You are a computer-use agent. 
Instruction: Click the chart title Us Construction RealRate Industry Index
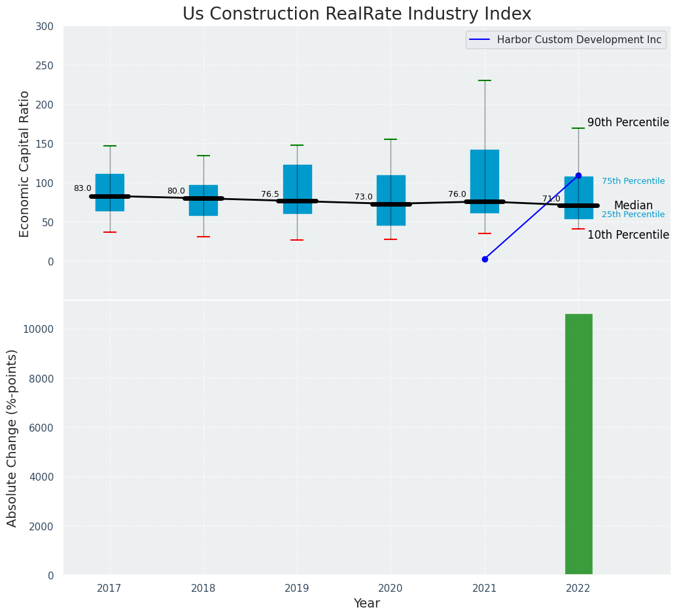(356, 14)
